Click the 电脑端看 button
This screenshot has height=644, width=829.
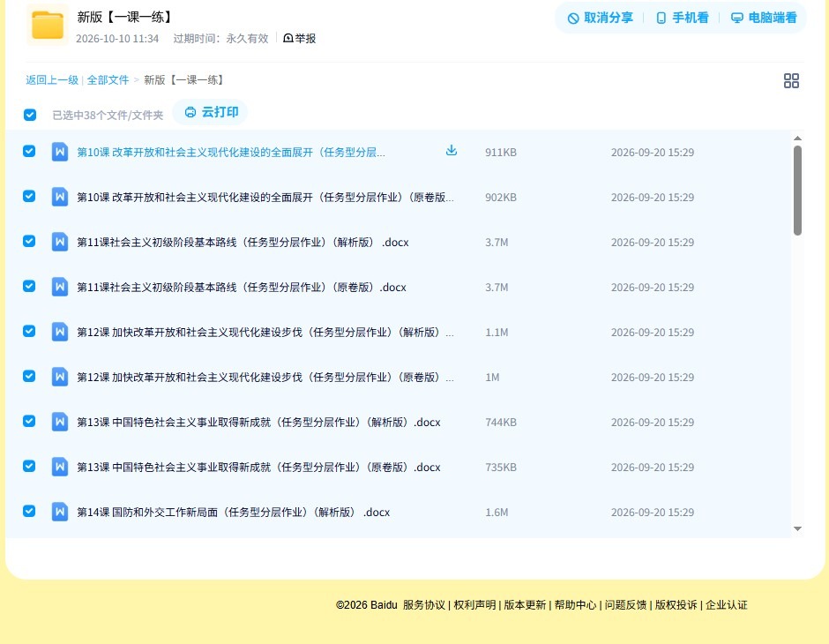point(764,18)
